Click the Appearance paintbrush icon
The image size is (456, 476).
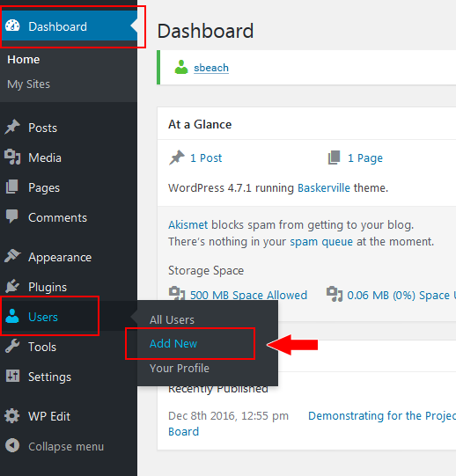12,256
